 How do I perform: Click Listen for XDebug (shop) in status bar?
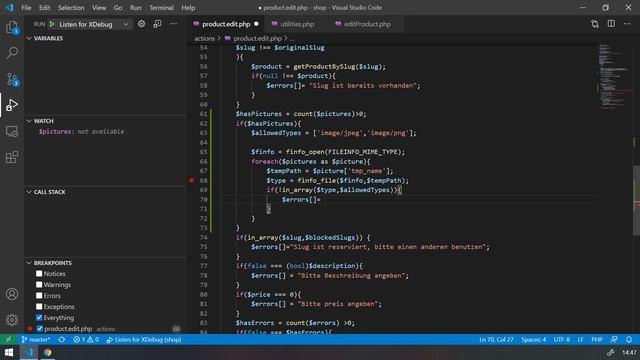pos(144,340)
